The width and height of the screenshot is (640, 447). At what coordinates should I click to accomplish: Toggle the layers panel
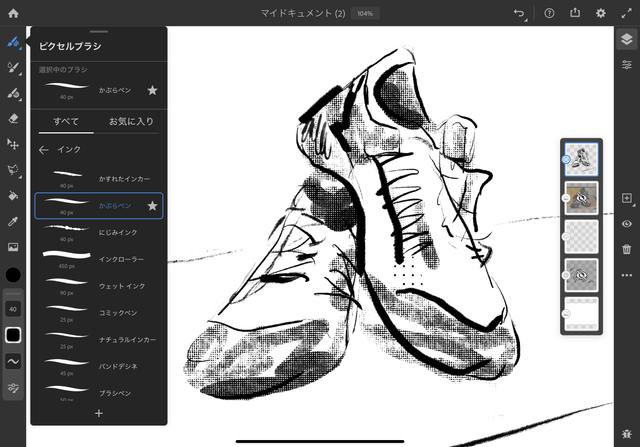click(x=627, y=39)
